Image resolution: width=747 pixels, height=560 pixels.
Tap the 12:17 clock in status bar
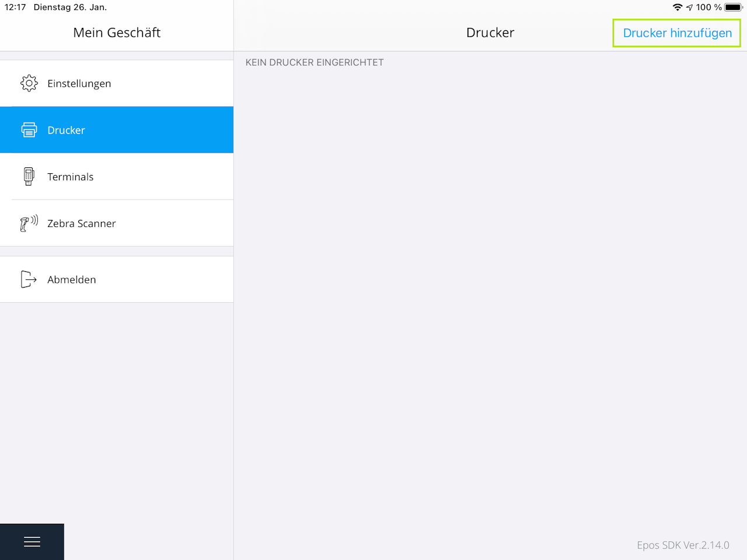15,7
